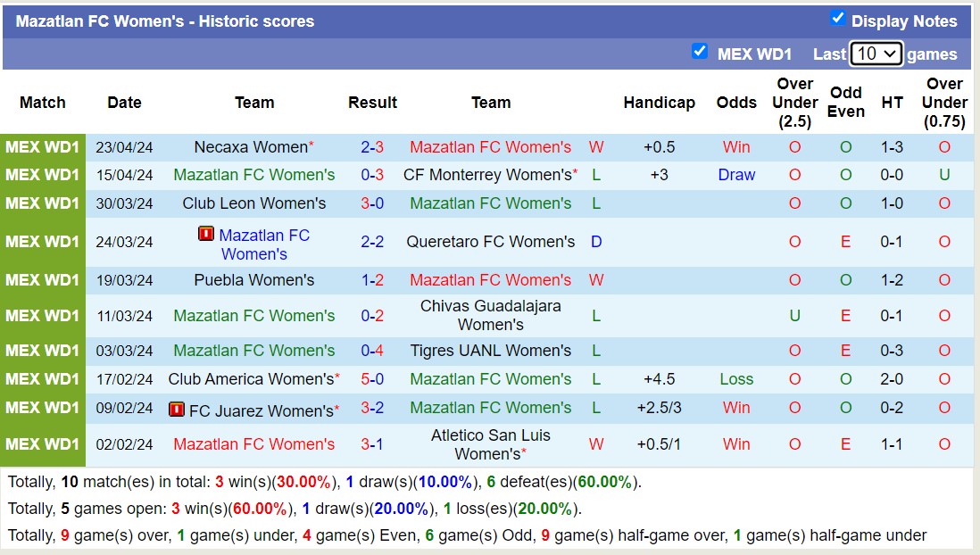The image size is (980, 555).
Task: Click the Over Under (2.5) column header
Action: point(794,103)
